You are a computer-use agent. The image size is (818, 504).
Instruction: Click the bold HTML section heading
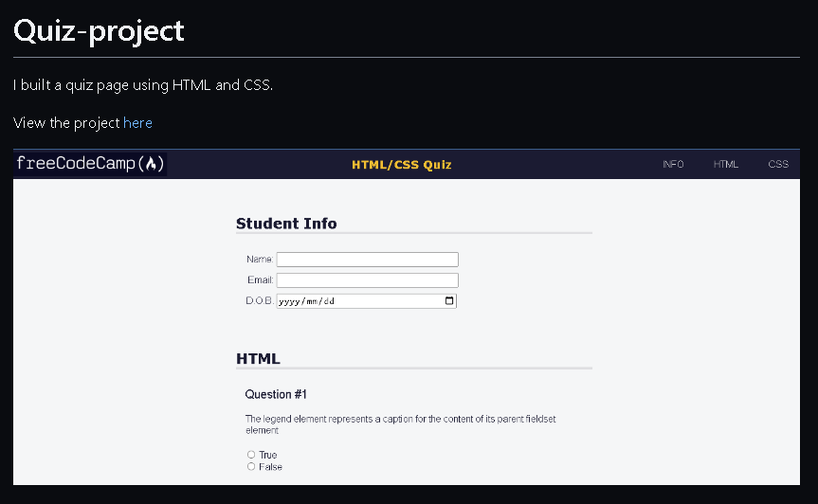(258, 359)
